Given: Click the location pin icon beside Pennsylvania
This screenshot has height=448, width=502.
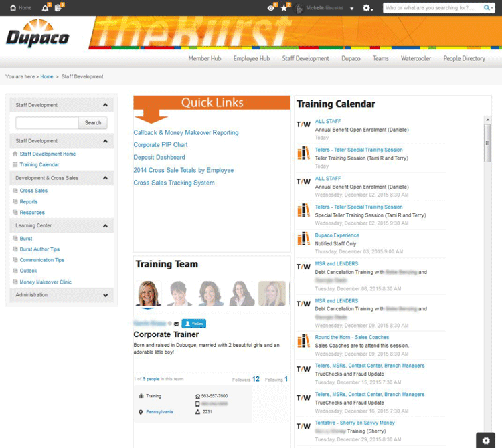Looking at the screenshot, I should click(x=141, y=412).
